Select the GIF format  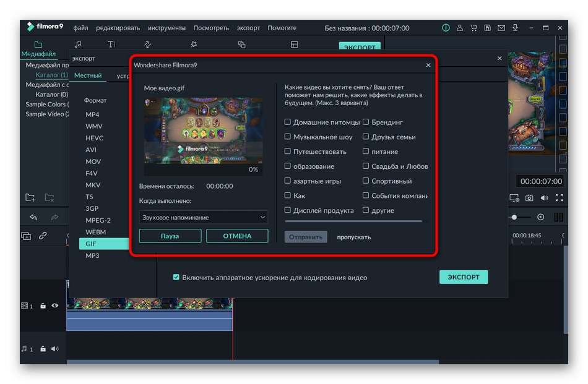(104, 244)
